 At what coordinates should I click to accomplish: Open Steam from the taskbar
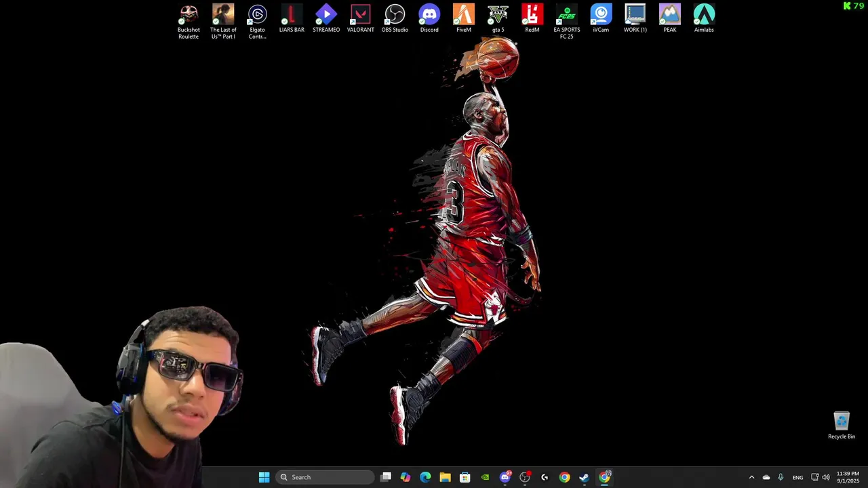click(584, 477)
